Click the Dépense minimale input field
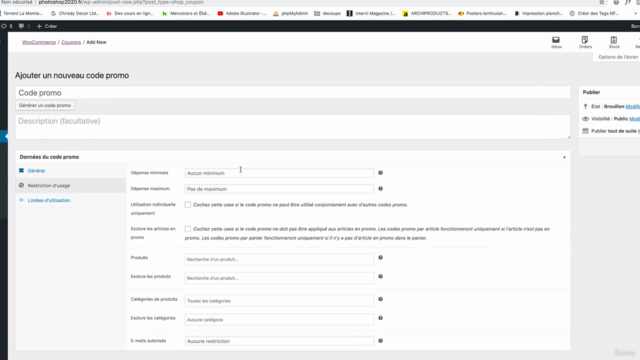This screenshot has width=640, height=360. click(x=279, y=173)
